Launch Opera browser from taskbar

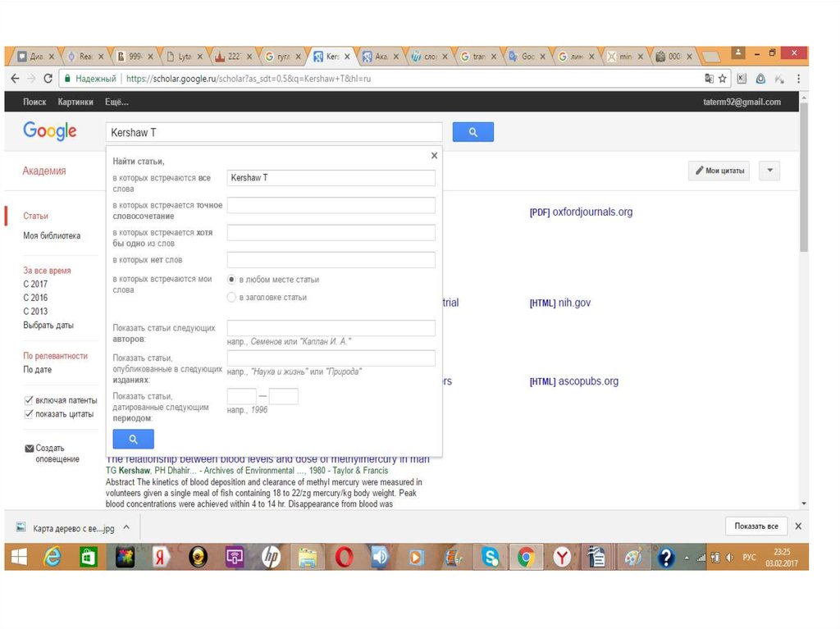(344, 557)
